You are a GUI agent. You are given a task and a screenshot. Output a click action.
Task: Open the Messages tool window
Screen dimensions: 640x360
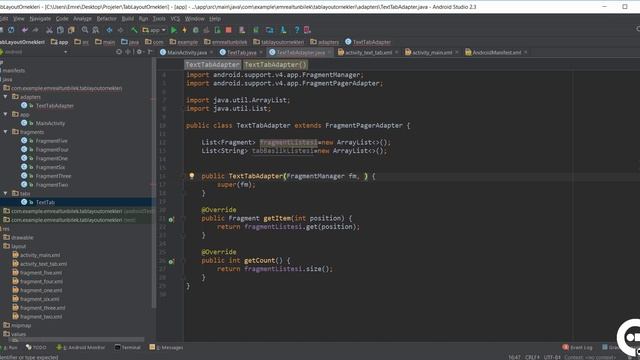[x=167, y=347]
